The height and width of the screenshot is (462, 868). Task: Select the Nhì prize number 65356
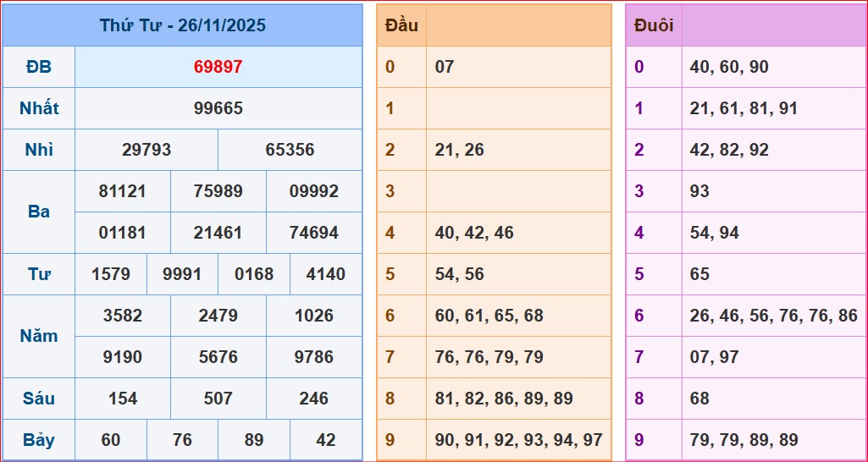tap(290, 150)
